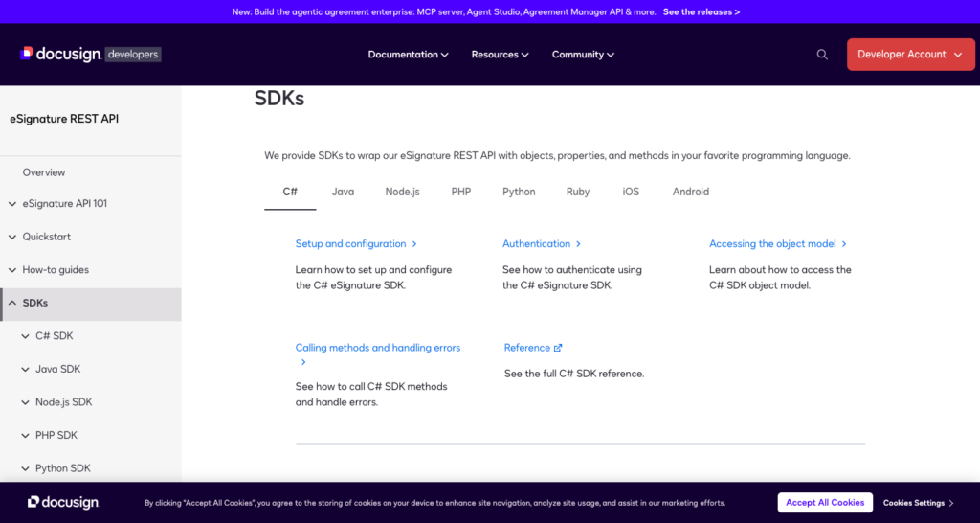This screenshot has height=523, width=980.
Task: Click the Docusign developers logo
Action: click(x=91, y=55)
